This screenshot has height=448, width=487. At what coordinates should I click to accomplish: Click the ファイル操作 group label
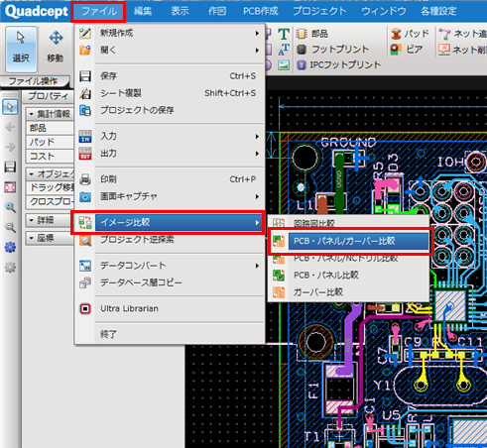[x=33, y=81]
